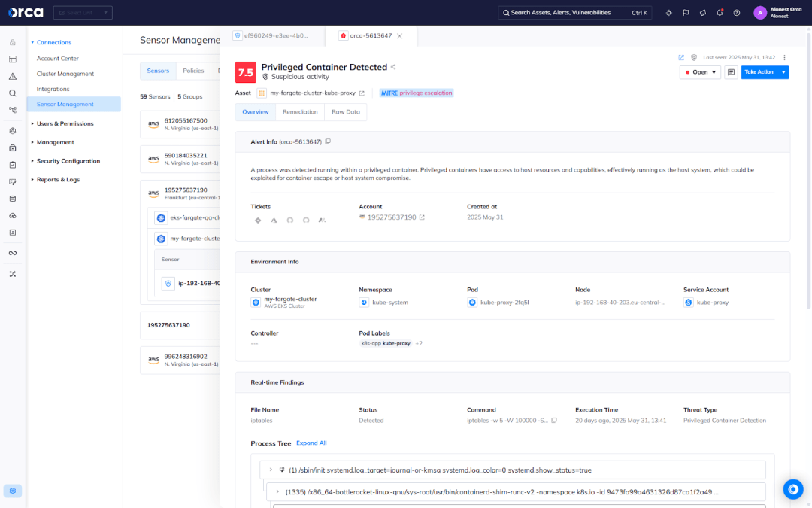The width and height of the screenshot is (812, 508).
Task: Open infinity icon in left sidebar
Action: pos(13,253)
